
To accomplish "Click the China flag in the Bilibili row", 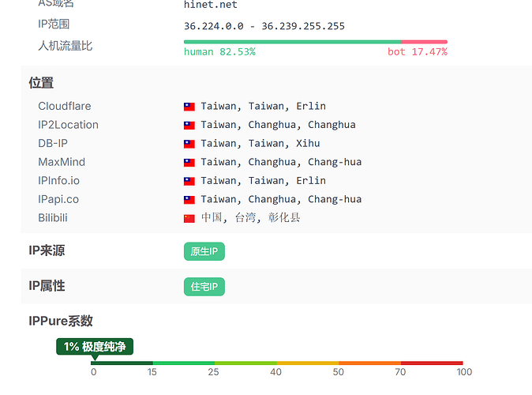I will click(x=189, y=218).
